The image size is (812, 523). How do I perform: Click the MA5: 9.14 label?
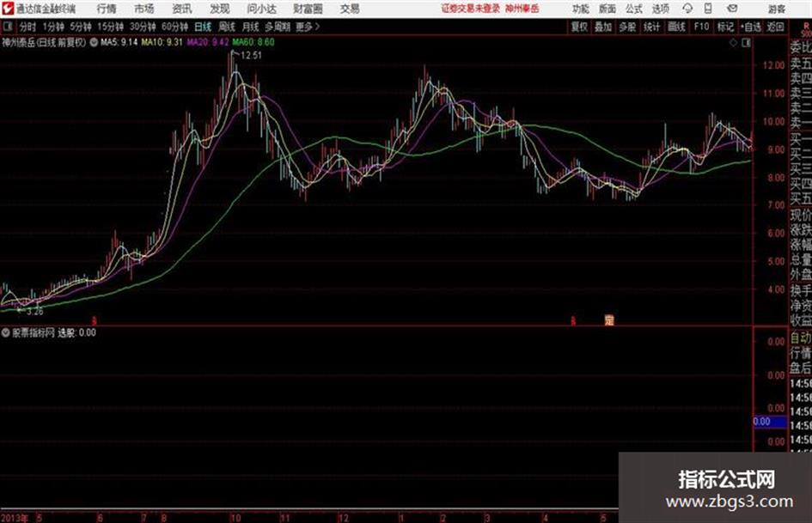[x=119, y=42]
